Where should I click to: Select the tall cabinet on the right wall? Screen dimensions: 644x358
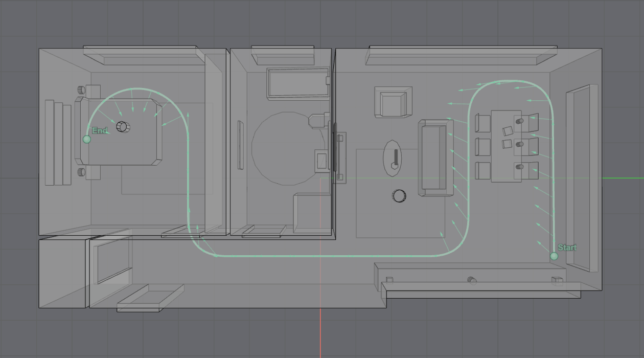[x=582, y=177]
